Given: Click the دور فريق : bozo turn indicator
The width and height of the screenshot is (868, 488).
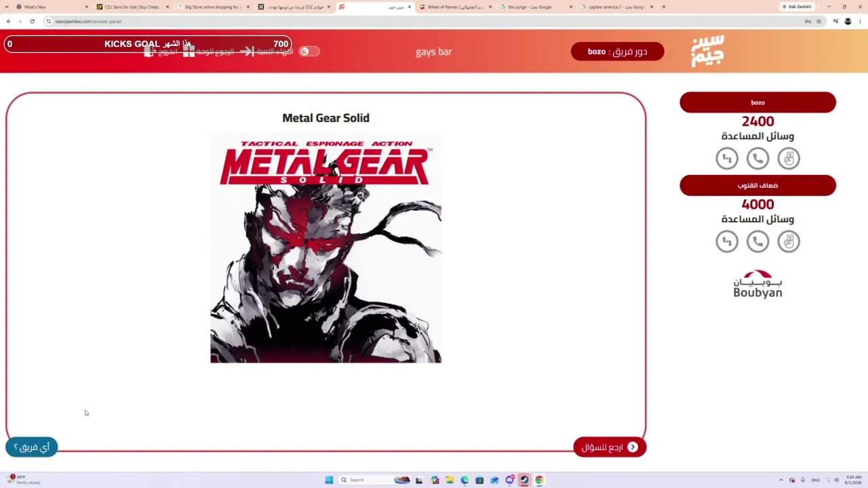Looking at the screenshot, I should click(x=617, y=52).
